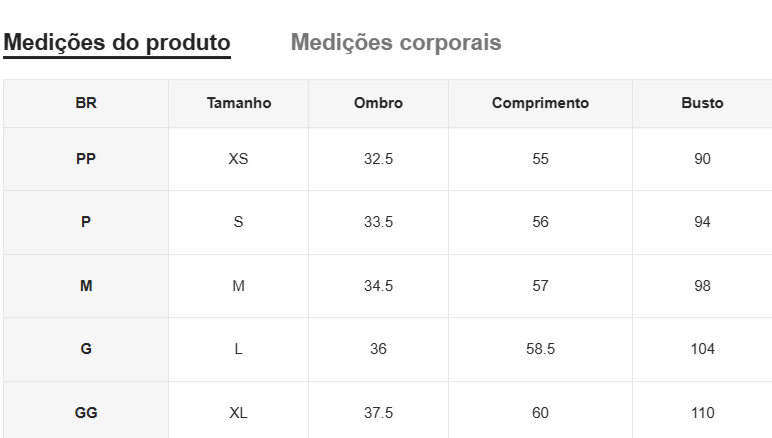Image resolution: width=772 pixels, height=438 pixels.
Task: Click the GG size row label
Action: click(x=86, y=413)
